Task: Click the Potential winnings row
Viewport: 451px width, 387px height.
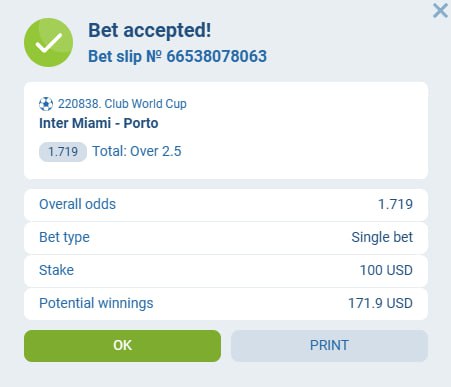Action: point(226,304)
